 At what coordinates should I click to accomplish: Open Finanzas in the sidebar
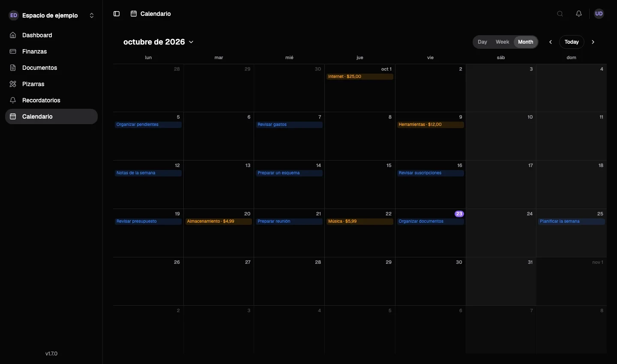tap(51, 51)
